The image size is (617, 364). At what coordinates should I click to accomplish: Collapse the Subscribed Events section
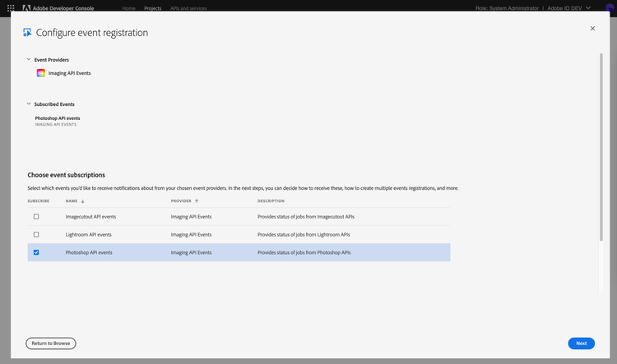pyautogui.click(x=29, y=104)
